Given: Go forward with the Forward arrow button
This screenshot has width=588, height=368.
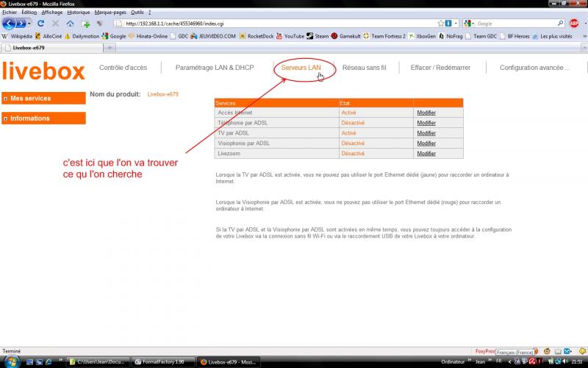Looking at the screenshot, I should (x=21, y=24).
